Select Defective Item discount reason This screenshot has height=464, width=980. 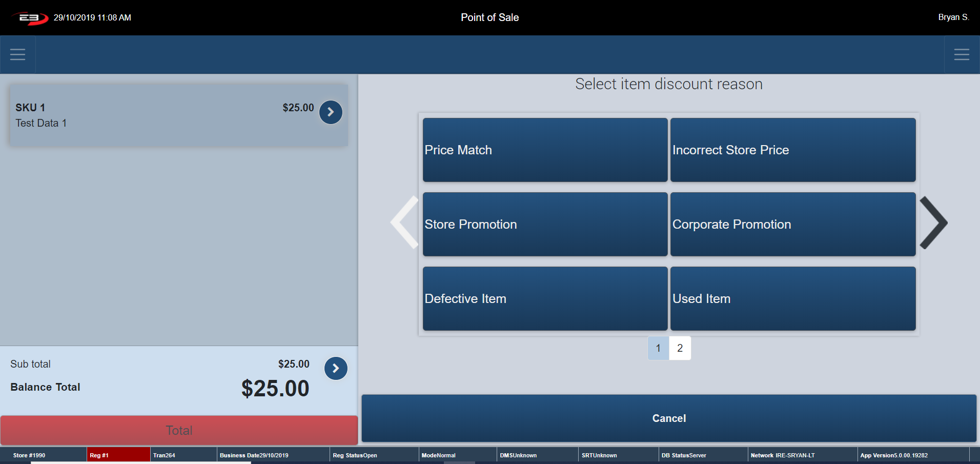545,298
